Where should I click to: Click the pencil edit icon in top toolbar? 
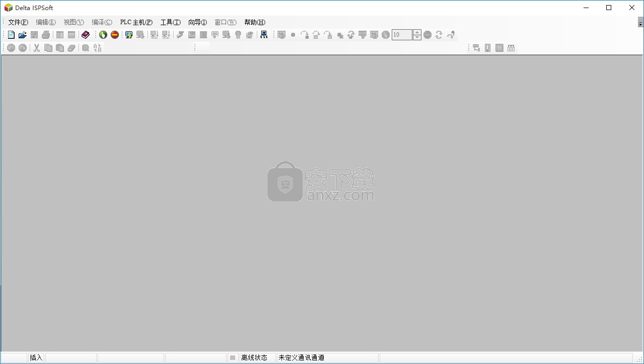click(x=180, y=35)
